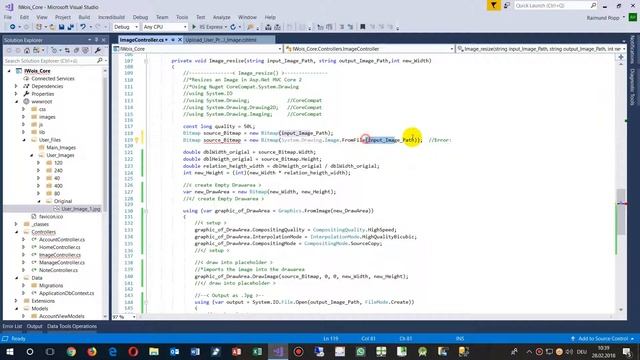This screenshot has width=640, height=360.
Task: Open the Project menu
Action: coord(63,17)
